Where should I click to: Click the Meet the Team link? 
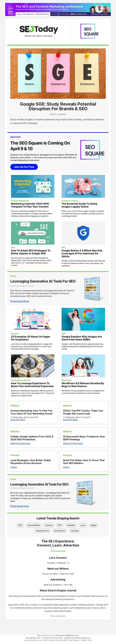pyautogui.click(x=67, y=574)
